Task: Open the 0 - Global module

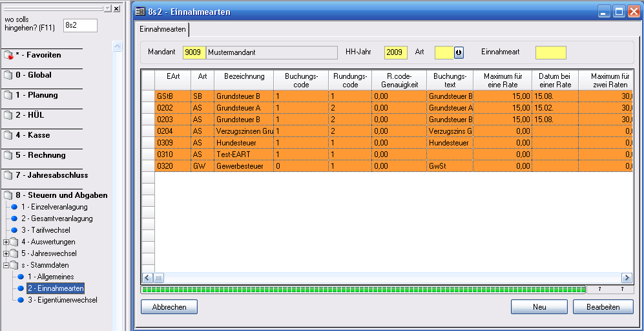Action: (x=34, y=75)
